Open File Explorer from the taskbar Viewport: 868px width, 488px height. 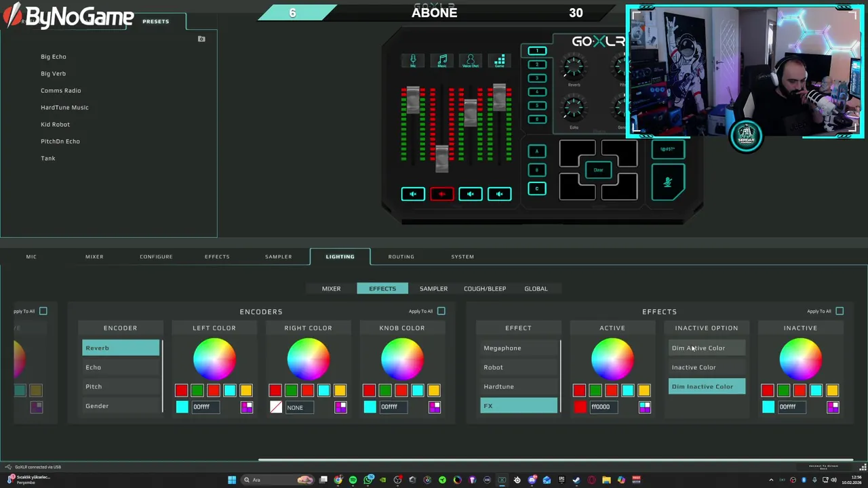pyautogui.click(x=606, y=480)
